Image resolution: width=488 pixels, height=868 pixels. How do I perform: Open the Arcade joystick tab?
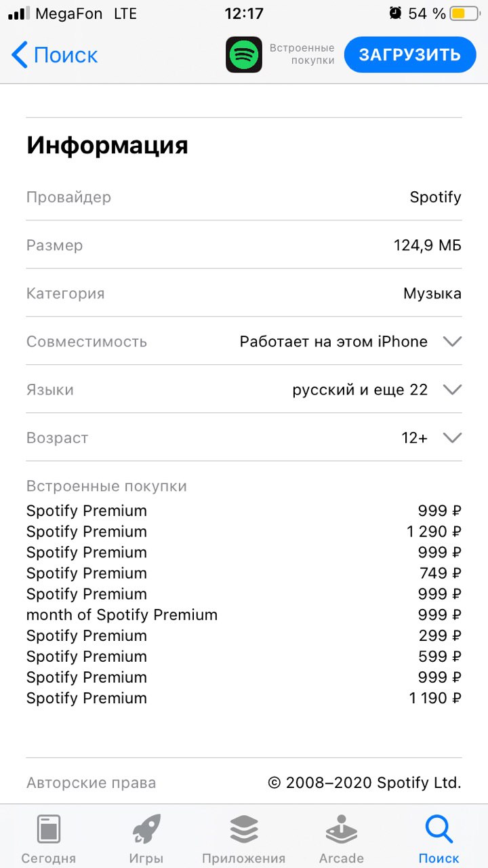click(x=342, y=829)
